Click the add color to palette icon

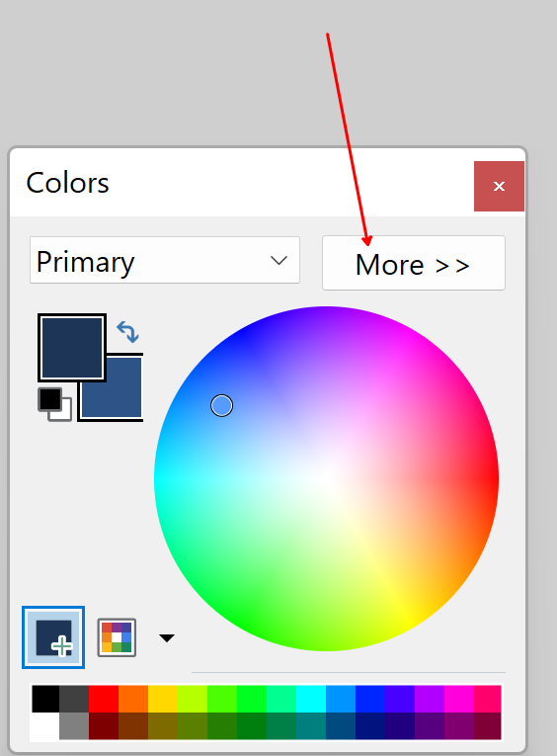pos(53,637)
